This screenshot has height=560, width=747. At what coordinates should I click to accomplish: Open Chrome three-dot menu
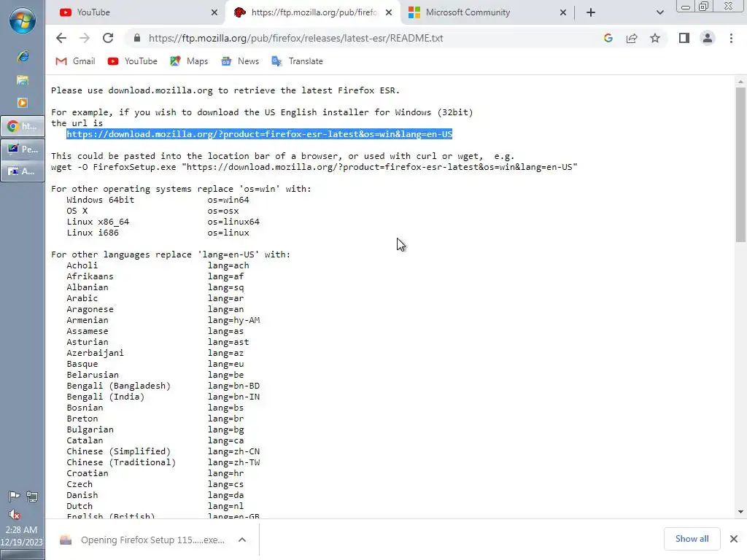point(731,38)
